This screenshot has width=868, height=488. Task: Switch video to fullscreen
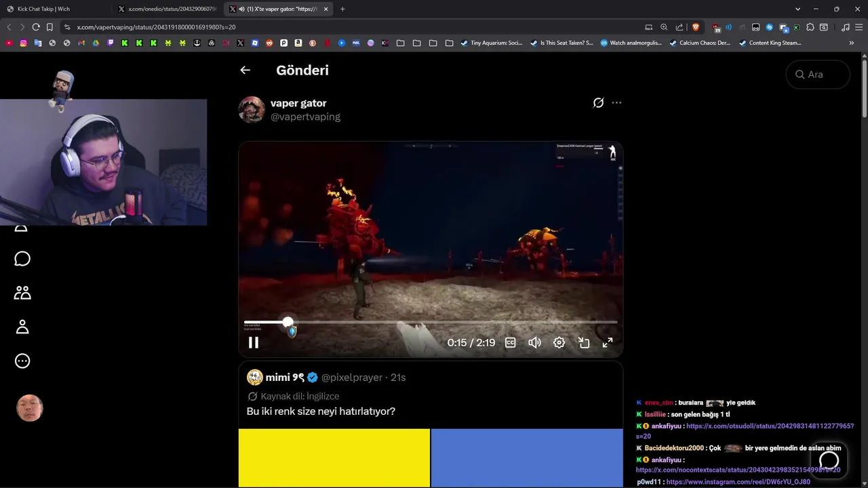[x=608, y=343]
